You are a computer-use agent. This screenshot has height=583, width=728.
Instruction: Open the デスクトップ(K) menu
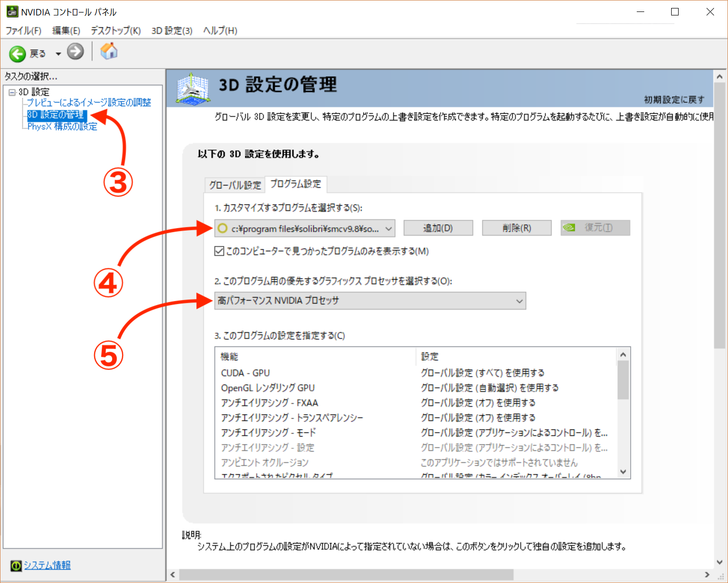(116, 30)
